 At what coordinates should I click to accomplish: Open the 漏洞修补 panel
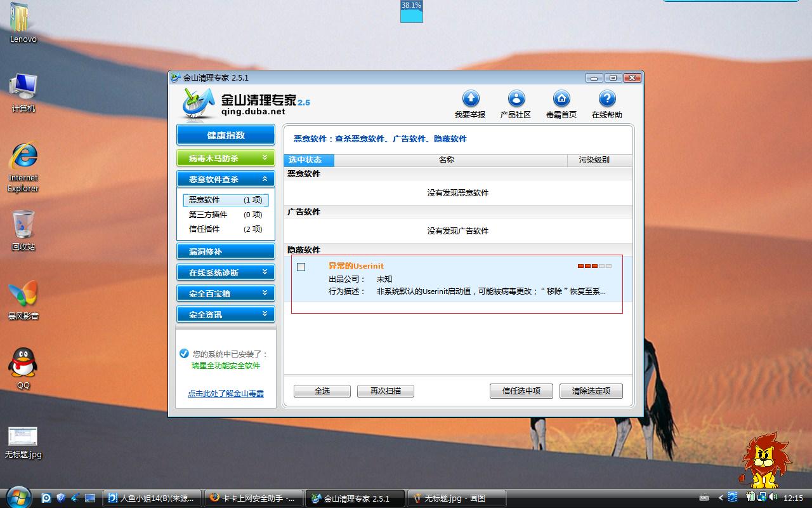click(226, 251)
